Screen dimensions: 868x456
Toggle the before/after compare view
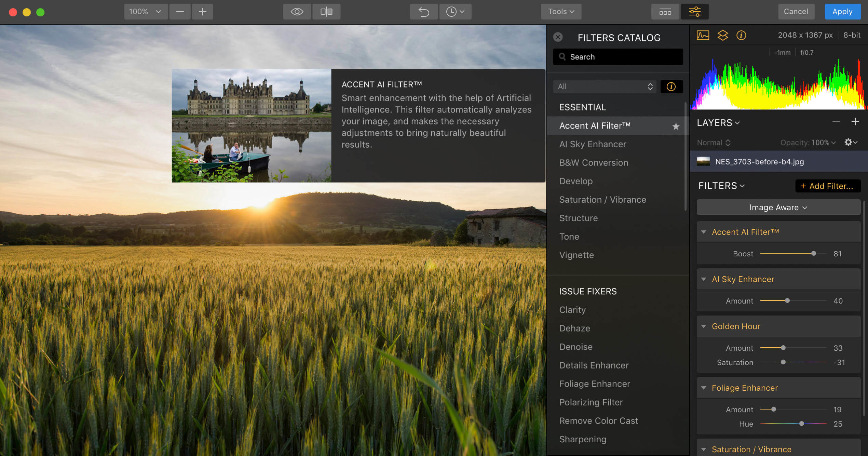click(x=326, y=12)
